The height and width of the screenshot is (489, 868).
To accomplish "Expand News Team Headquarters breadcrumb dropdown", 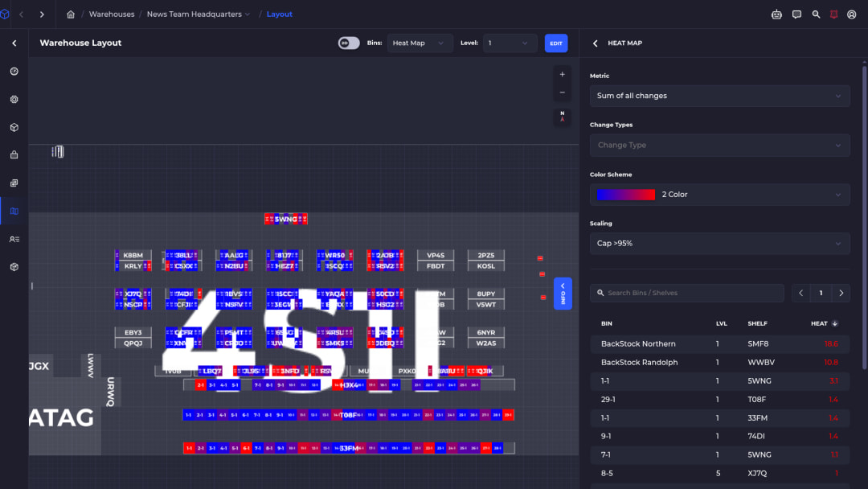I will click(x=248, y=14).
